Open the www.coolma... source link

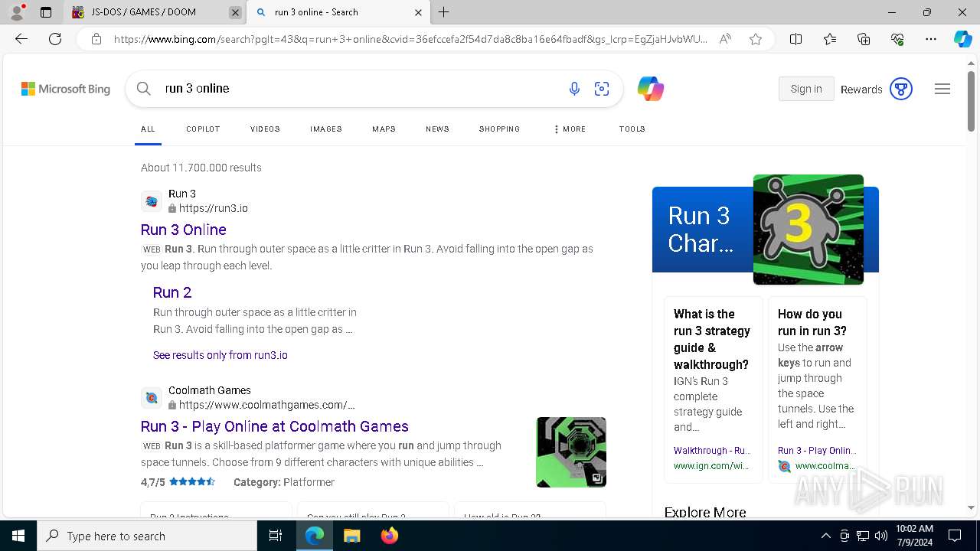pyautogui.click(x=825, y=465)
